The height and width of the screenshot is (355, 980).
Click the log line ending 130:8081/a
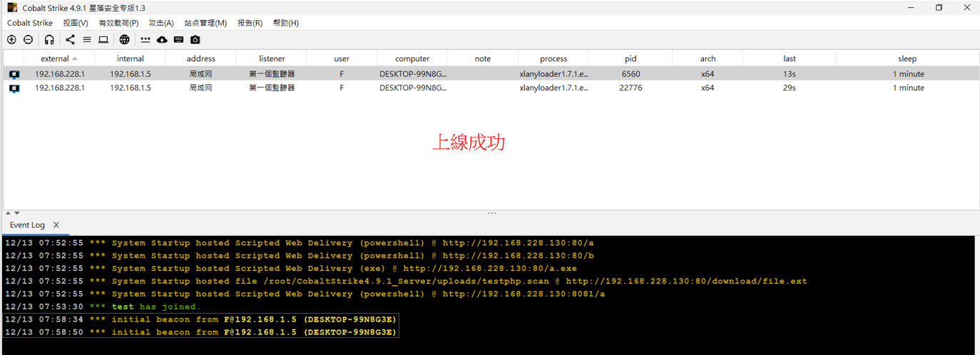[x=305, y=294]
